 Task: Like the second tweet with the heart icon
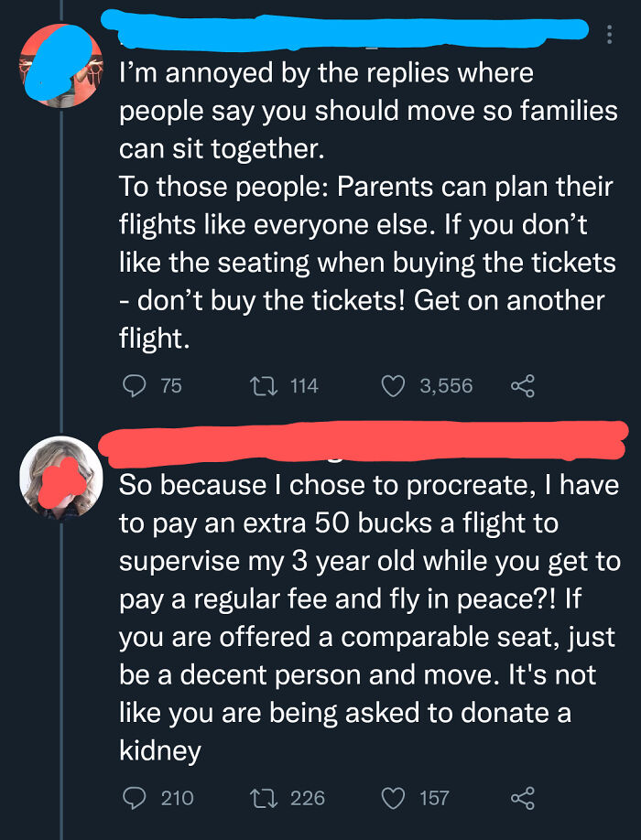coord(395,798)
